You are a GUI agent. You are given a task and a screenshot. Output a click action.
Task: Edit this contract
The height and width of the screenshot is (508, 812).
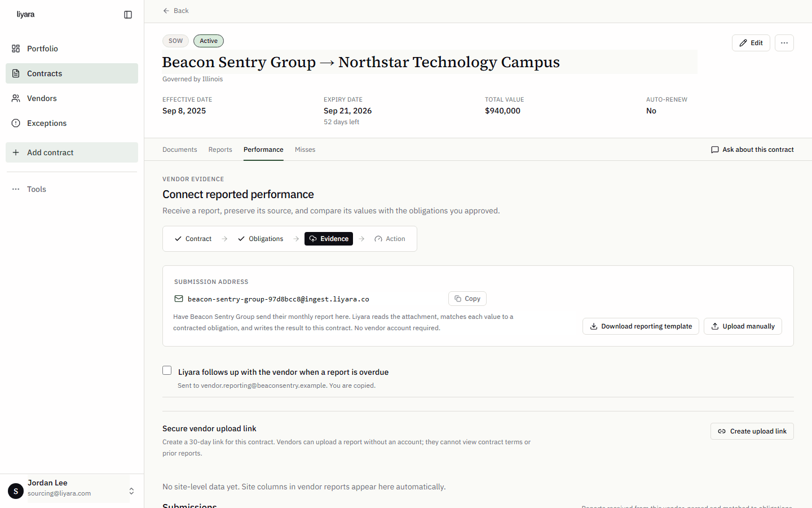pyautogui.click(x=751, y=43)
